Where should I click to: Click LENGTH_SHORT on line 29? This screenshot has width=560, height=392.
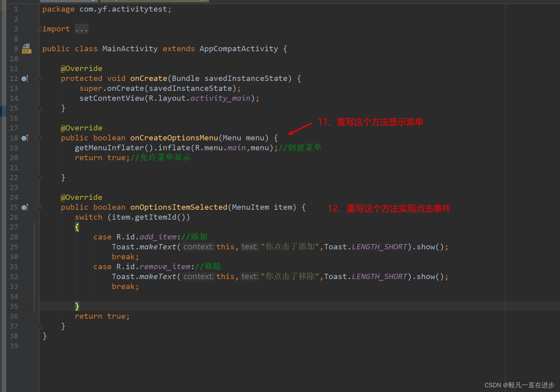[x=380, y=247]
